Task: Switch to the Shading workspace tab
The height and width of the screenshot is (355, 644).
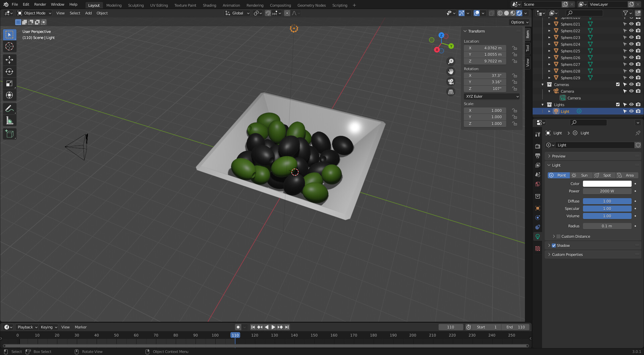Action: point(209,5)
